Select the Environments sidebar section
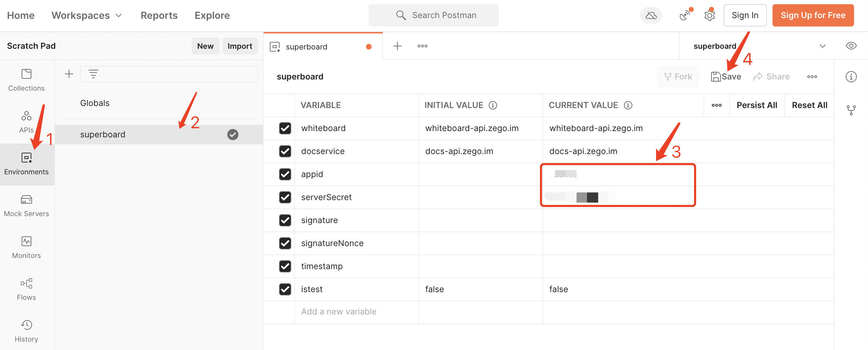868x350 pixels. [x=26, y=164]
